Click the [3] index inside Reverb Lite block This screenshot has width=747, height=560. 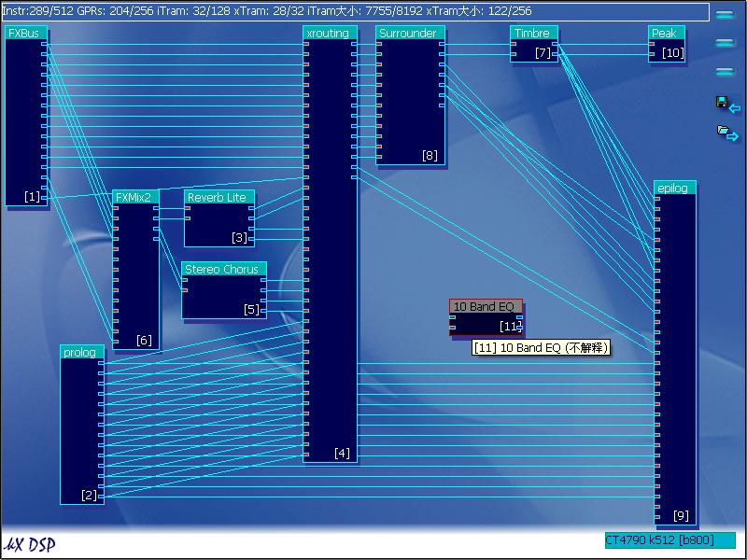point(239,237)
